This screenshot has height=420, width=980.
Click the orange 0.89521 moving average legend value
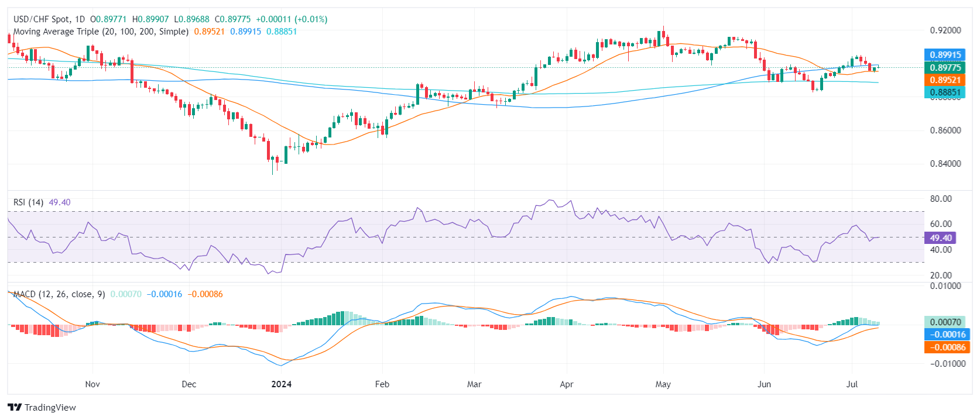click(x=209, y=32)
